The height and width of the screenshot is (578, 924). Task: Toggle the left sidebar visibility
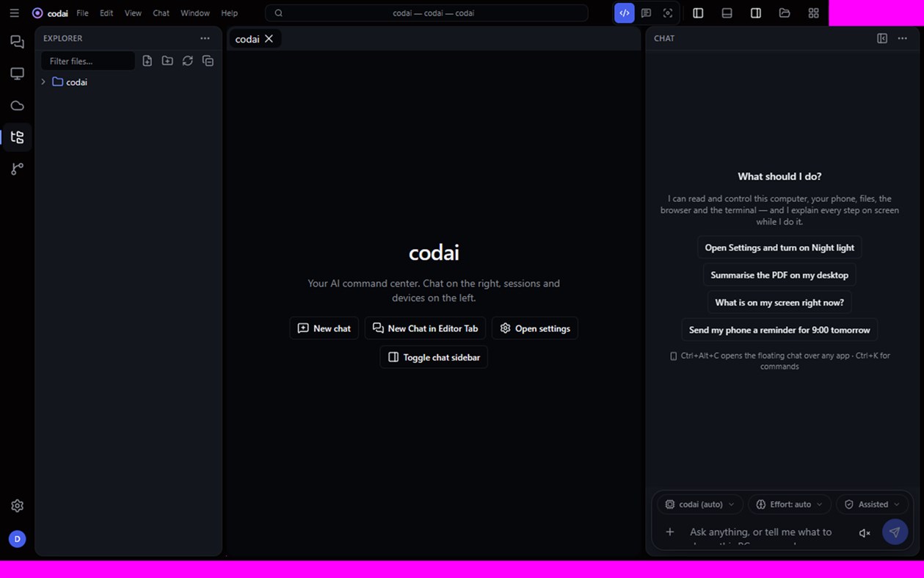point(698,13)
